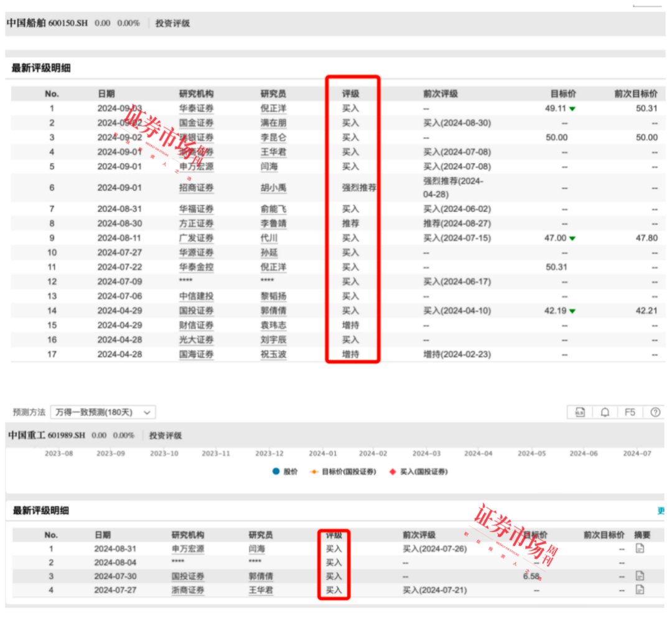672x620 pixels.
Task: Click 增持(2024-02-23) previous rating cell
Action: 457,355
